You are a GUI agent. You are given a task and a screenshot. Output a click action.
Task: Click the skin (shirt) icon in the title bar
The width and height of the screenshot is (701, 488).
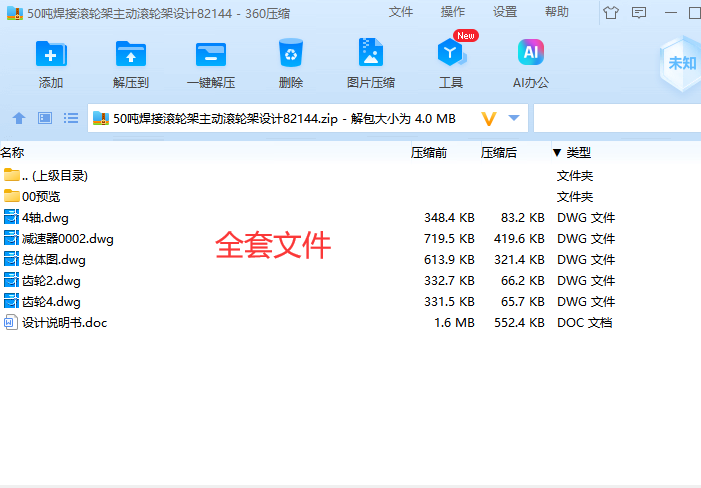[x=611, y=13]
